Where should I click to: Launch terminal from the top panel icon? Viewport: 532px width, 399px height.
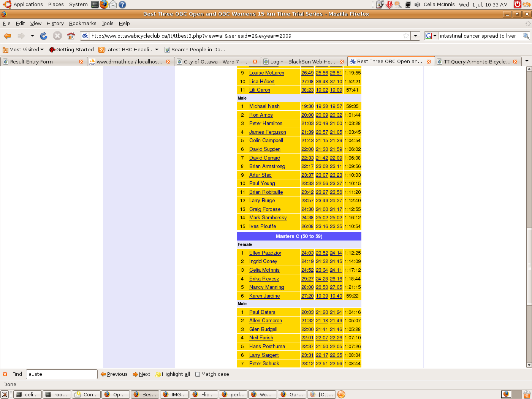[x=95, y=5]
